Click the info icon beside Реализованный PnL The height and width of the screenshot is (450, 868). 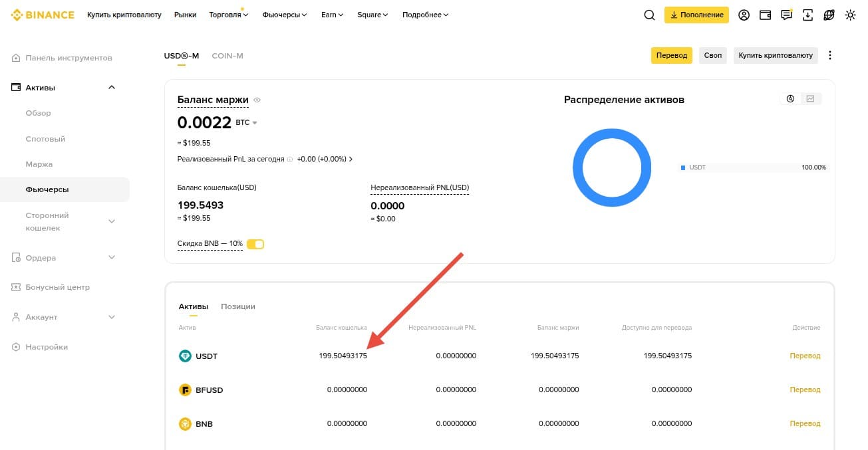(x=290, y=160)
